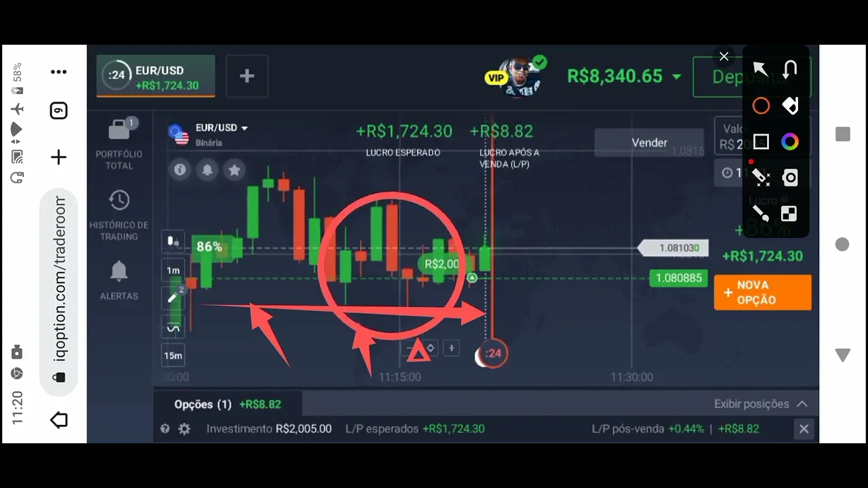
Task: Add a new asset tab with plus
Action: (x=247, y=76)
